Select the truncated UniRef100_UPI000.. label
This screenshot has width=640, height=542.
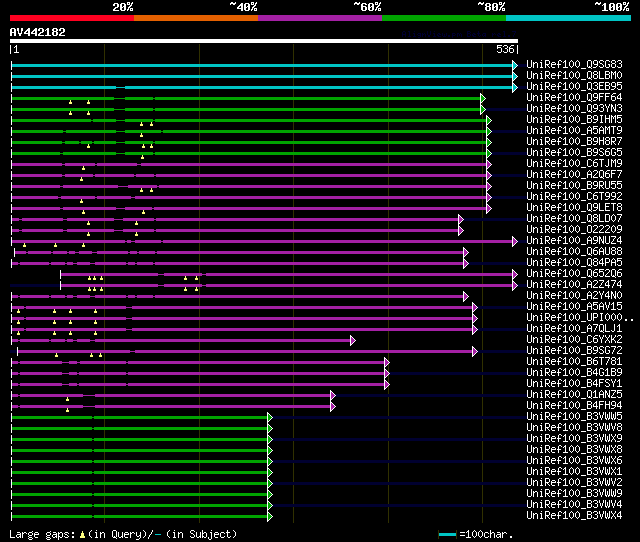(x=580, y=318)
